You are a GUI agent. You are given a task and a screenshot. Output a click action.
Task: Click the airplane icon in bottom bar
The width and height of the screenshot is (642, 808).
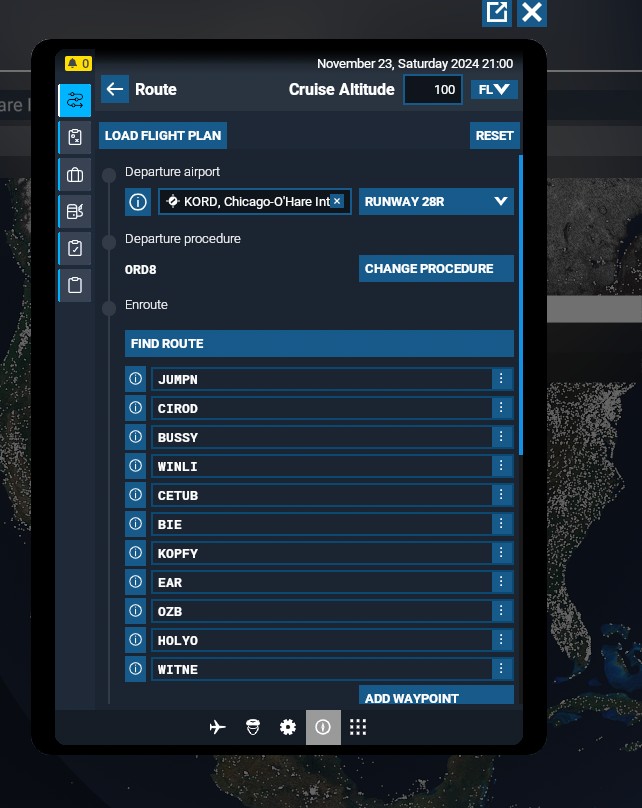[x=218, y=727]
